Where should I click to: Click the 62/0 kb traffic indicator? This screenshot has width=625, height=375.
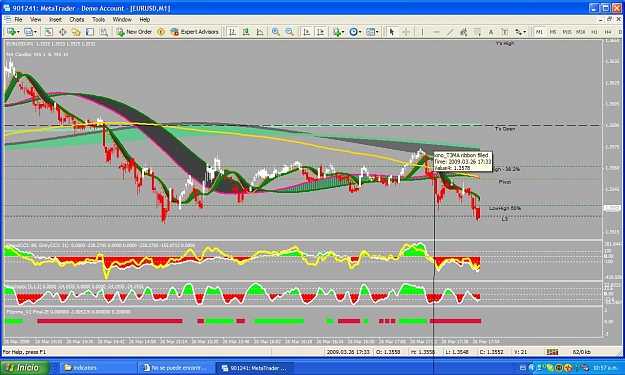(x=582, y=352)
